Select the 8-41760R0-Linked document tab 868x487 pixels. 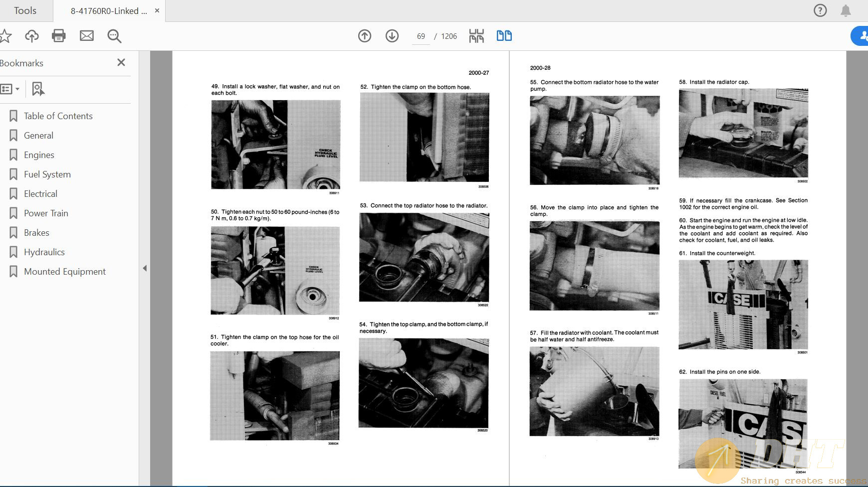click(x=109, y=10)
